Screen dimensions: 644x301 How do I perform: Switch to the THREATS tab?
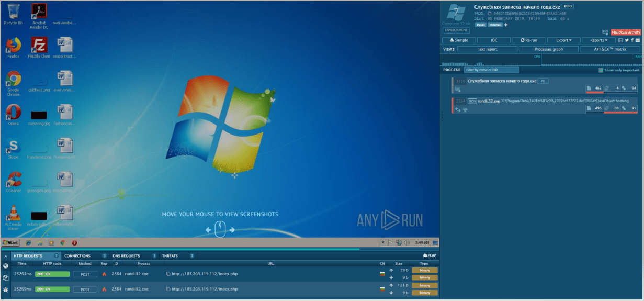pyautogui.click(x=178, y=256)
